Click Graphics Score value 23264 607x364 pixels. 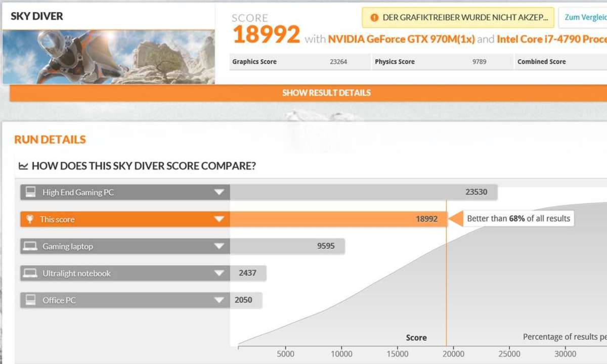[x=338, y=62]
